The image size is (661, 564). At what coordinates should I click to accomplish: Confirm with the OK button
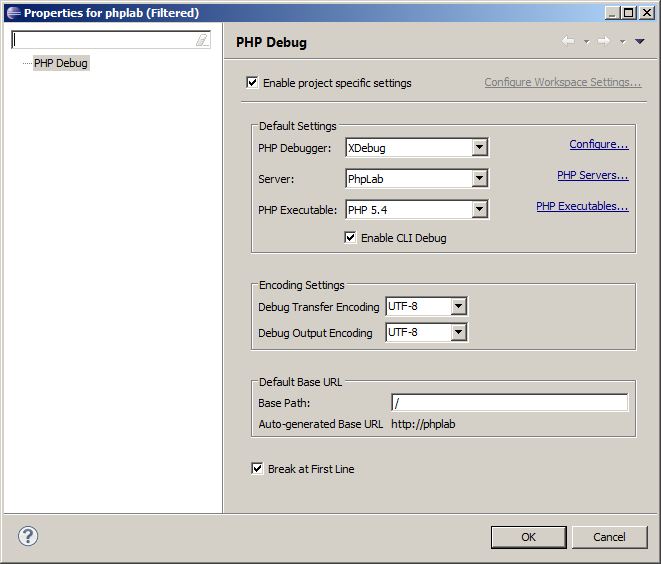point(528,537)
